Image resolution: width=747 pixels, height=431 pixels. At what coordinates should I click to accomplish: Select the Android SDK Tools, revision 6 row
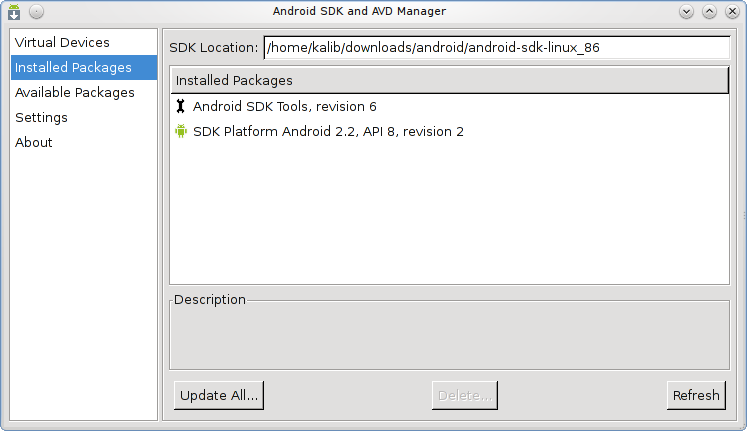pos(284,106)
